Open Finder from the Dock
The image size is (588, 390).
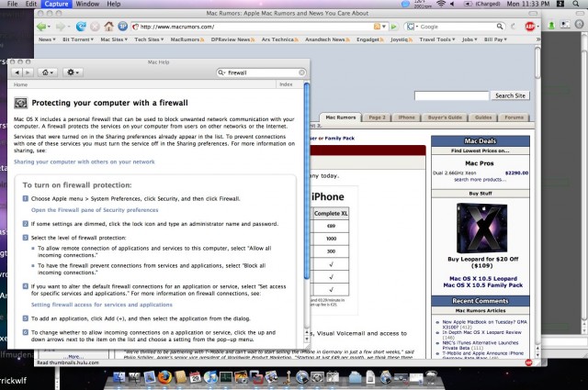[119, 377]
